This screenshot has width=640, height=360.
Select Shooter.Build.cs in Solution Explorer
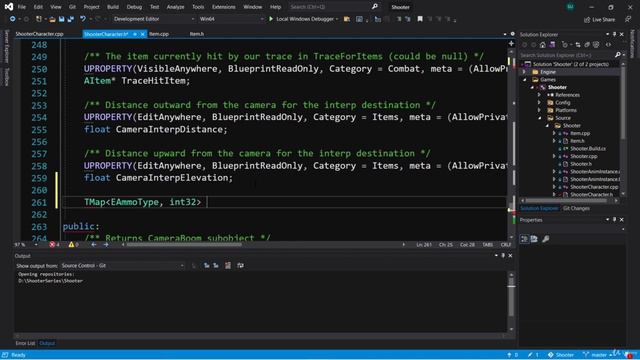[588, 149]
